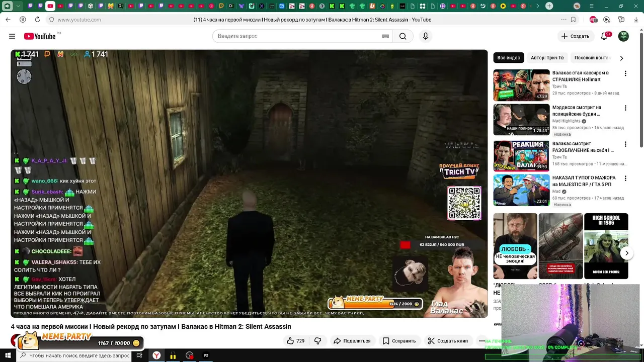Open browser tabs dropdown chevron at top-left
Viewport: 644px width, 362px height.
[x=19, y=6]
